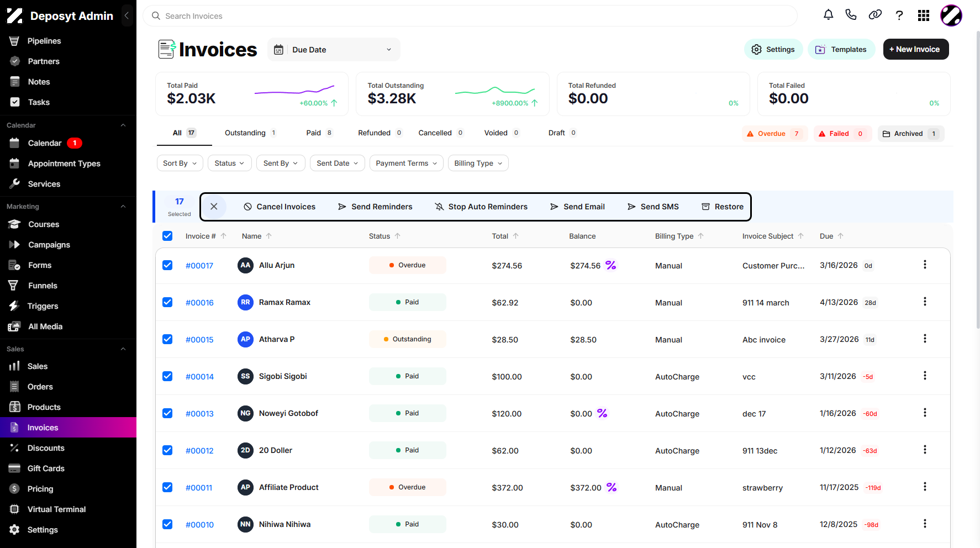Screen dimensions: 980x548
Task: Click the Search Invoices field
Action: (470, 16)
